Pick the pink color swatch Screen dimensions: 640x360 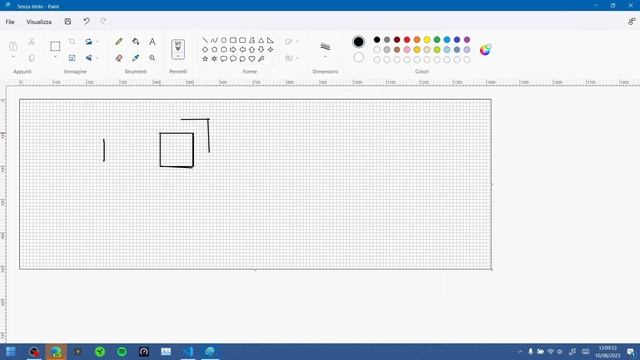407,50
